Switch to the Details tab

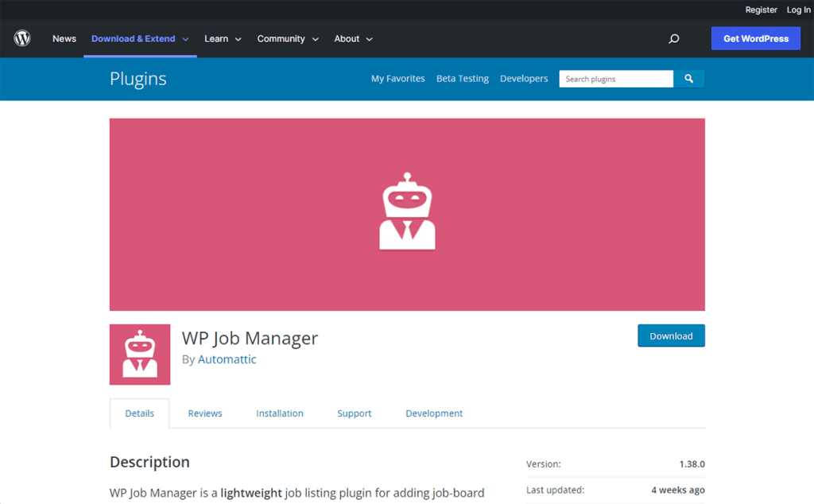pyautogui.click(x=140, y=413)
